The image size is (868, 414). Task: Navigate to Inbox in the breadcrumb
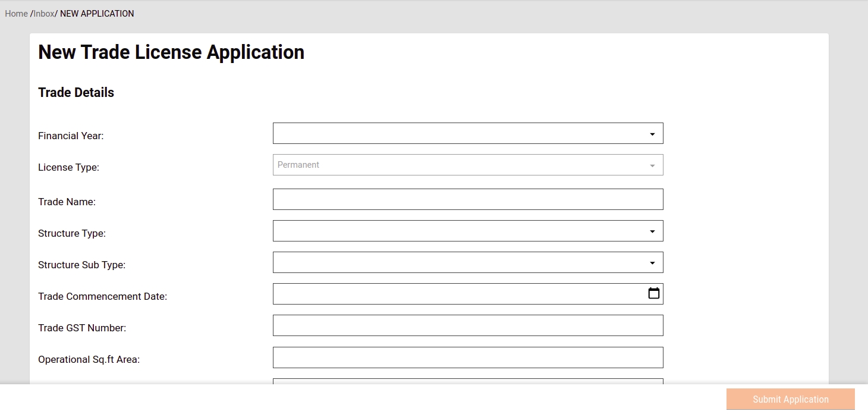43,14
